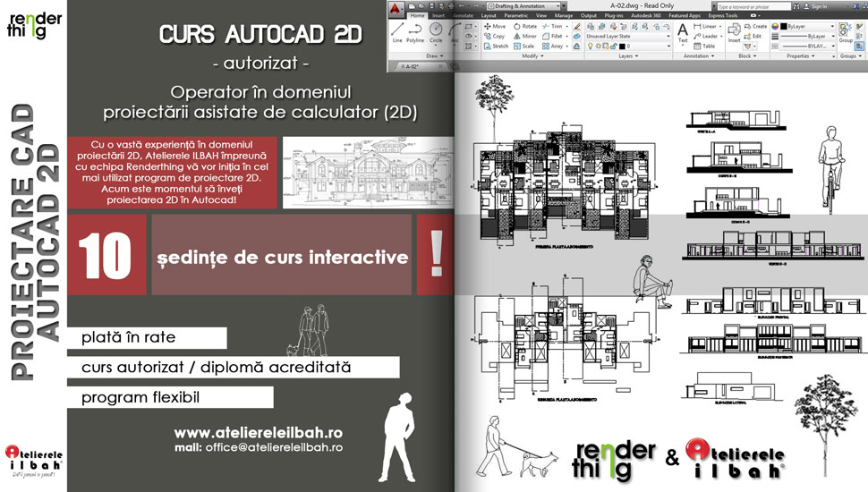Viewport: 868px width, 492px height.
Task: Click the Offset icon in Modify panel
Action: [576, 47]
